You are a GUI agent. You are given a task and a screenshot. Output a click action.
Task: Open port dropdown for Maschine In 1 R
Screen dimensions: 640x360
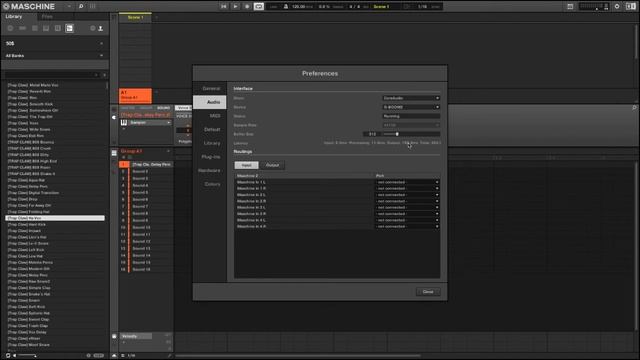[407, 189]
